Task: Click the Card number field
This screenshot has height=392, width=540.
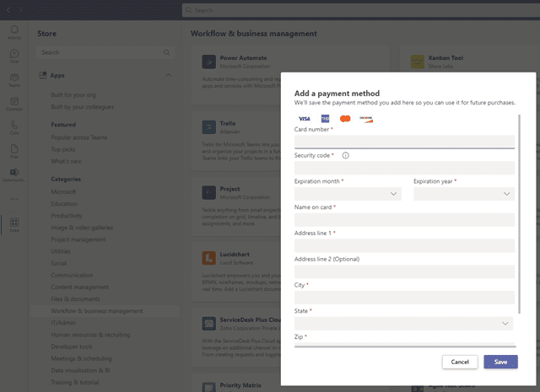Action: click(404, 142)
